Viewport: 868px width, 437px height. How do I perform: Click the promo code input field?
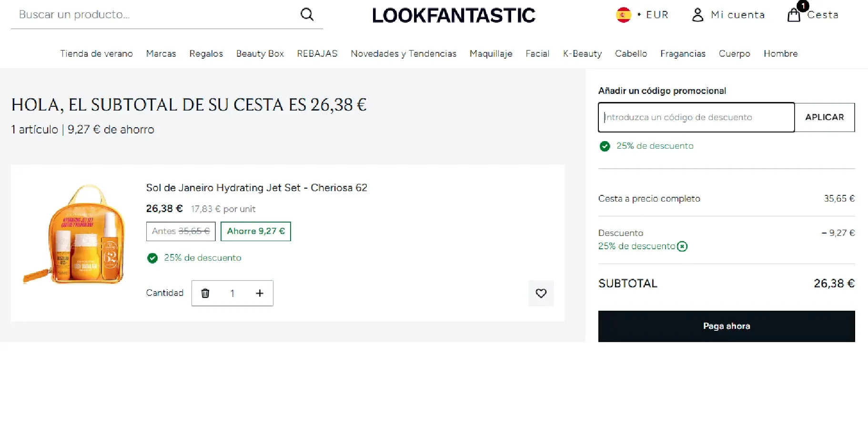pyautogui.click(x=696, y=117)
